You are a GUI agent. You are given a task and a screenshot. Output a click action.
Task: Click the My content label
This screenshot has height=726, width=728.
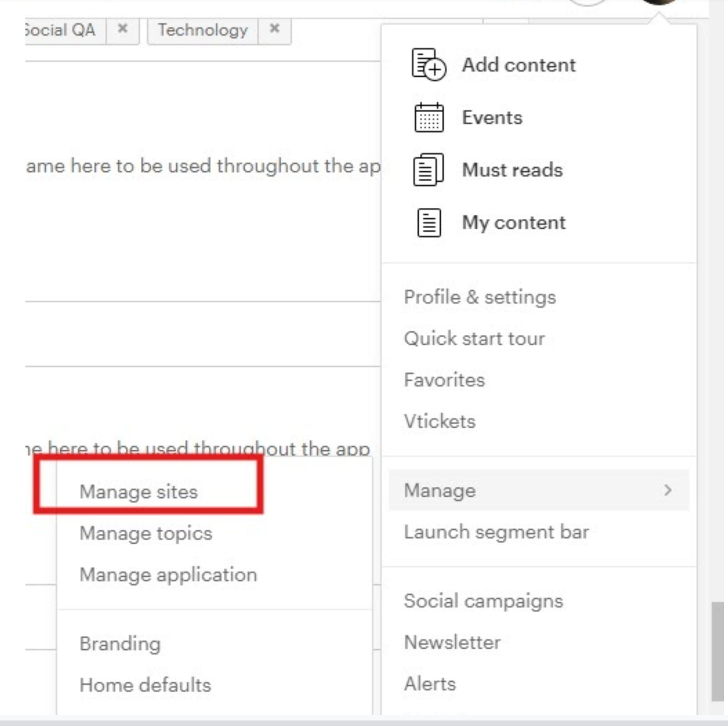coord(514,222)
